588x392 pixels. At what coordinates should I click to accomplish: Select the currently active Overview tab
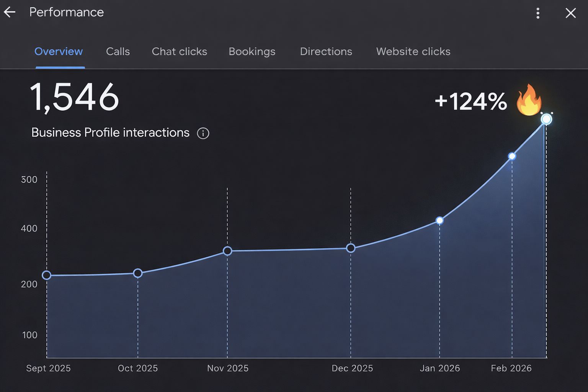[59, 51]
